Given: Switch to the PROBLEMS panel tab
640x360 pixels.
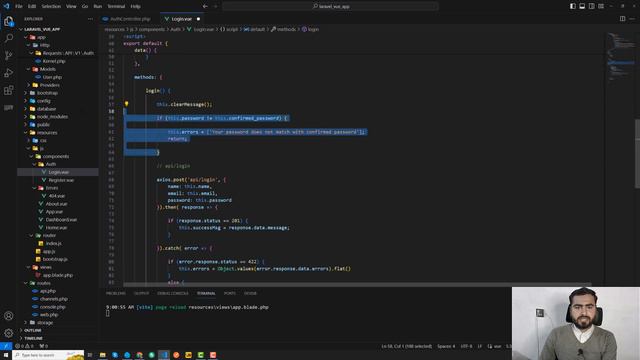Looking at the screenshot, I should click(116, 293).
